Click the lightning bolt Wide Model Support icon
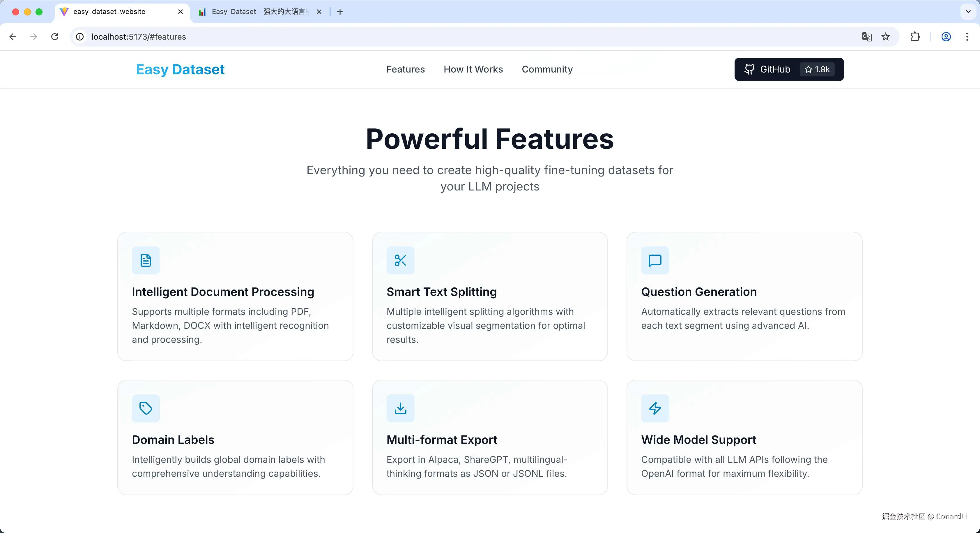 (x=655, y=408)
